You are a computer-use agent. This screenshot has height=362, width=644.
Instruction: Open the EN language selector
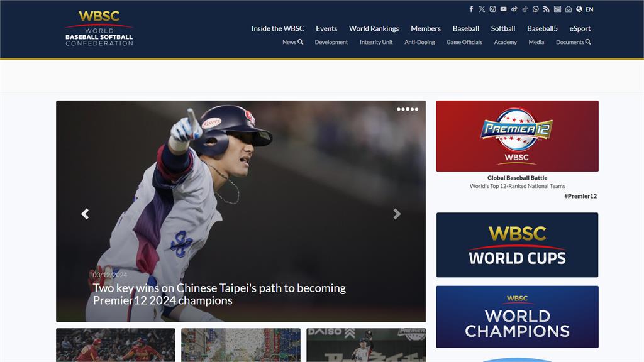pyautogui.click(x=585, y=9)
